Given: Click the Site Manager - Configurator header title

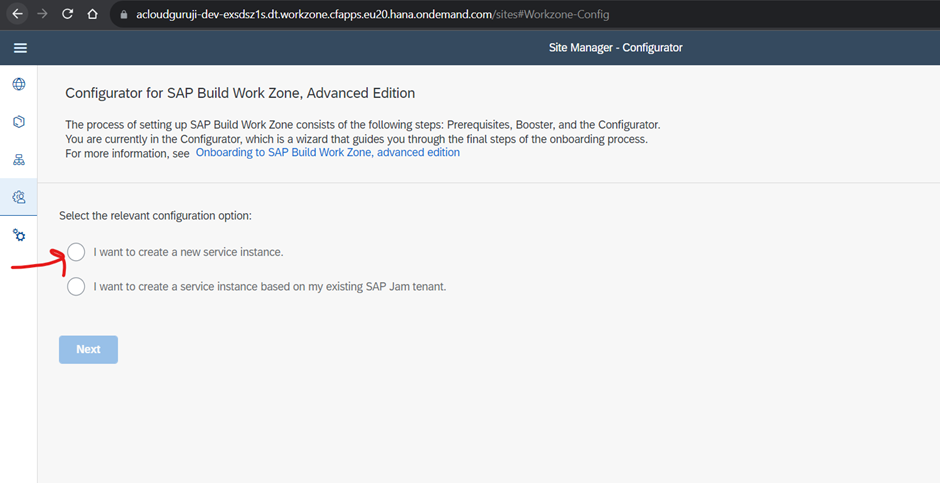Looking at the screenshot, I should (616, 48).
